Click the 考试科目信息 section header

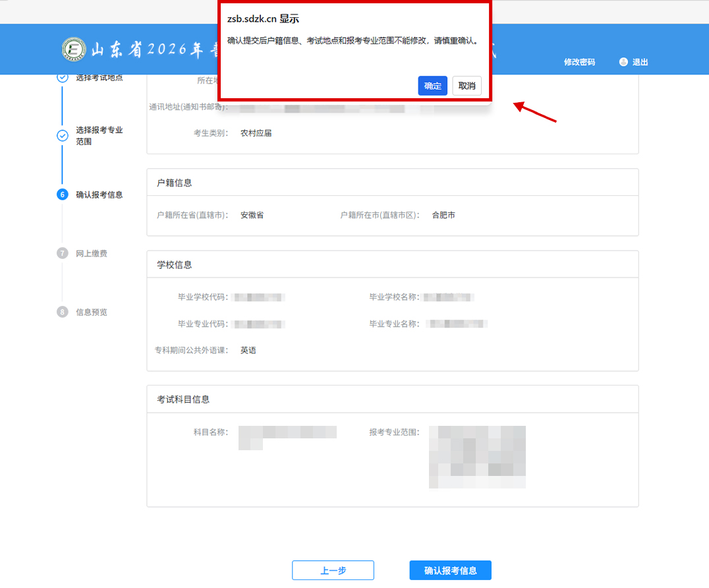pos(183,399)
